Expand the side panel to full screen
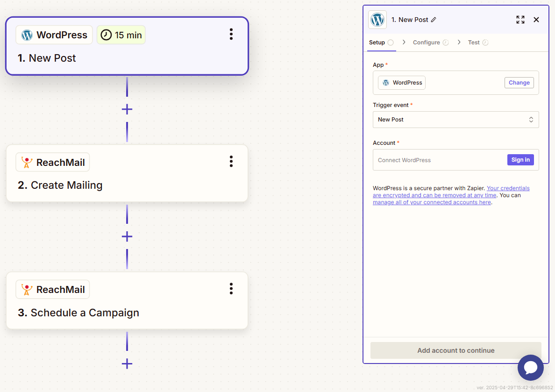Screen dimensions: 555x392 [x=520, y=20]
